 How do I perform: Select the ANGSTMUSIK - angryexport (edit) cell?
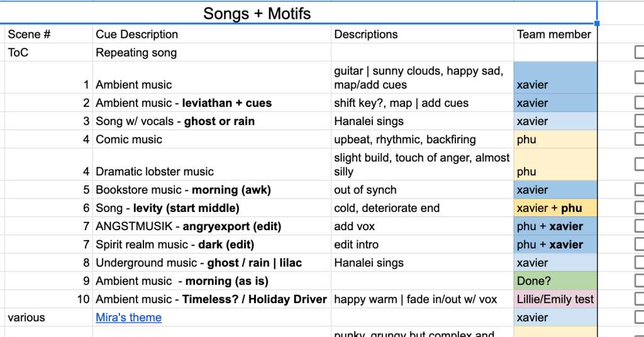click(212, 226)
